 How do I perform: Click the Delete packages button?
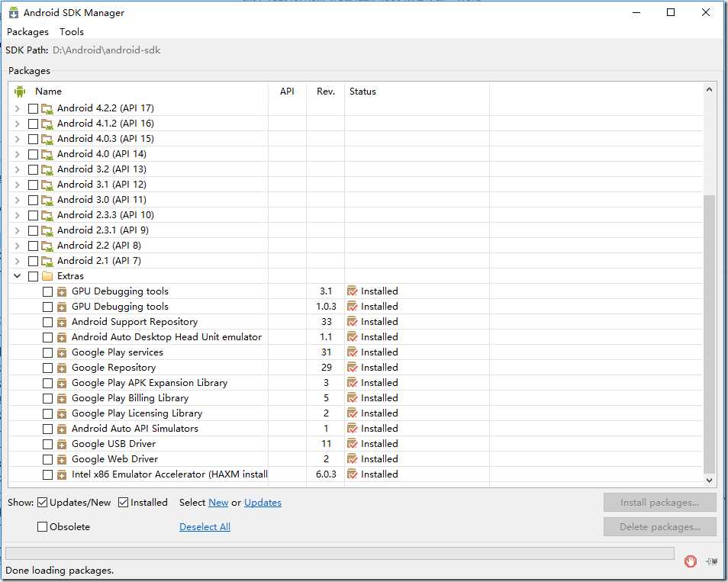(x=660, y=527)
